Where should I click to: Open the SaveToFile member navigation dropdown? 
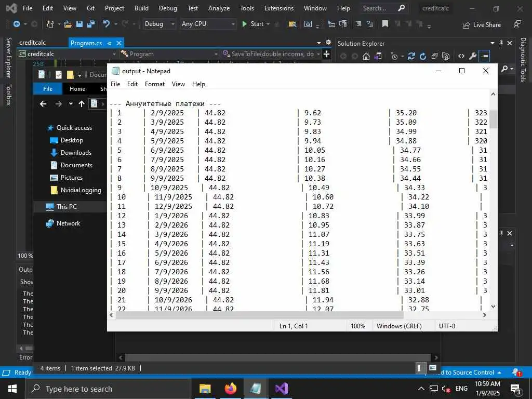(x=271, y=54)
